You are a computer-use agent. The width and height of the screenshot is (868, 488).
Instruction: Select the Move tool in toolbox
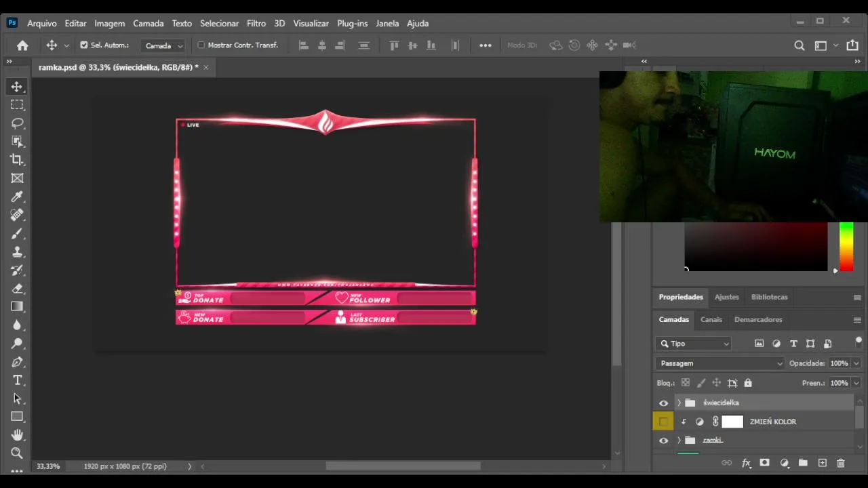[17, 87]
